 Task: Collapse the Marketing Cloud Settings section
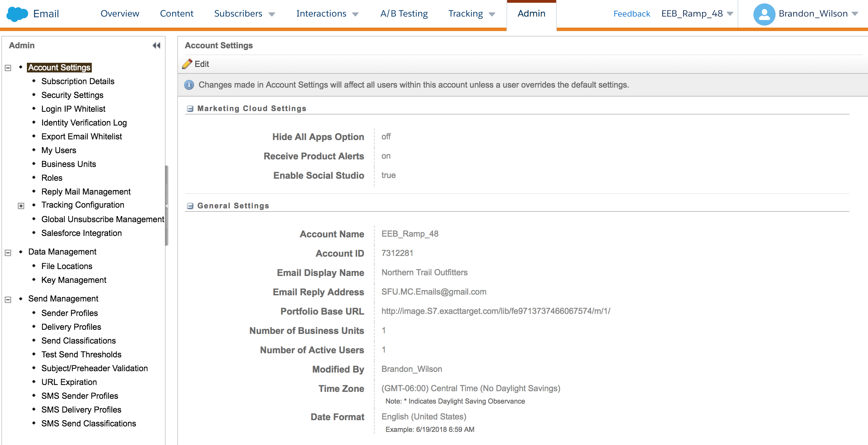[190, 109]
